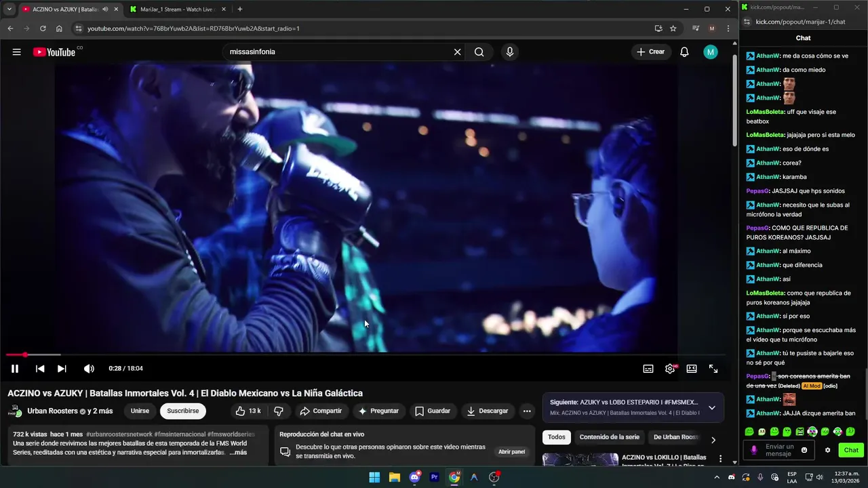Expand the Siguiente mix playlist chevron

(x=711, y=407)
